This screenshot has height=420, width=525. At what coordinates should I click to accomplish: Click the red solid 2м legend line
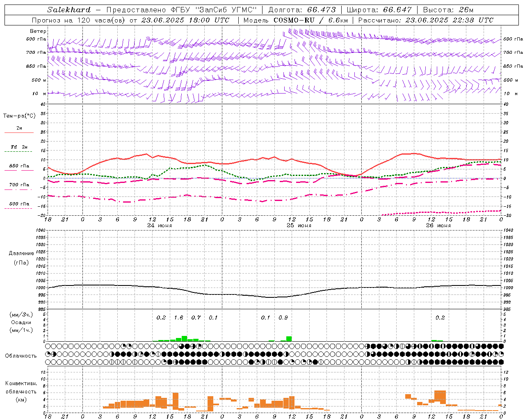click(x=19, y=132)
